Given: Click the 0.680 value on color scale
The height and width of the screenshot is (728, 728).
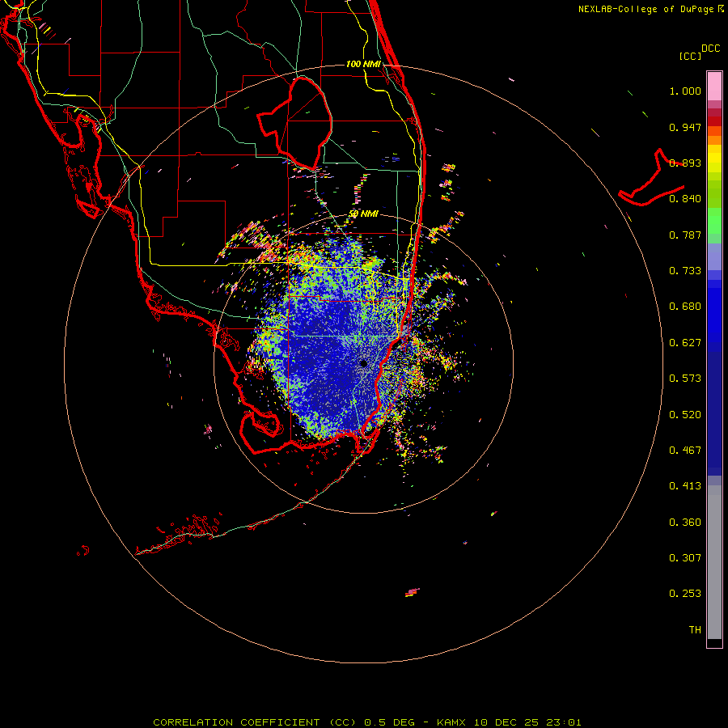Looking at the screenshot, I should (x=685, y=307).
